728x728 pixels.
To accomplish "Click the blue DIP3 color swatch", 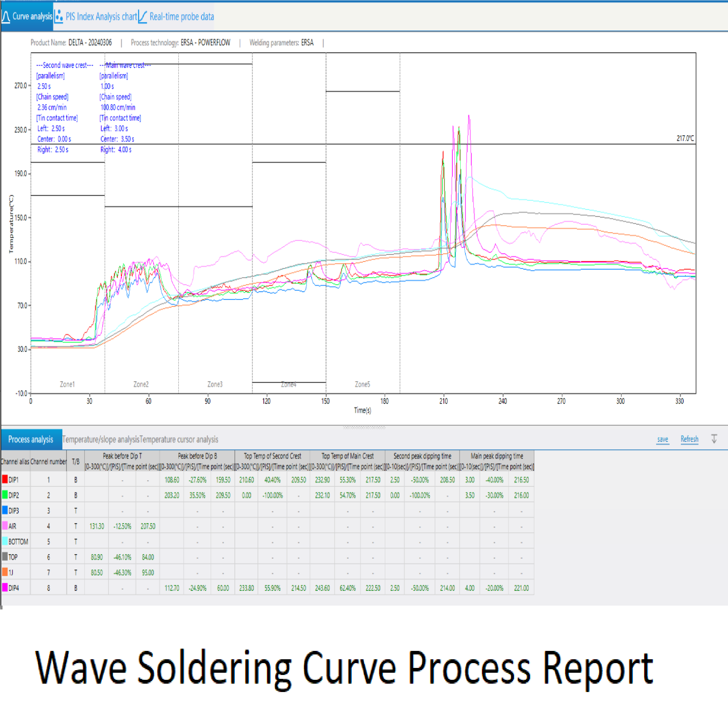I will (5, 510).
